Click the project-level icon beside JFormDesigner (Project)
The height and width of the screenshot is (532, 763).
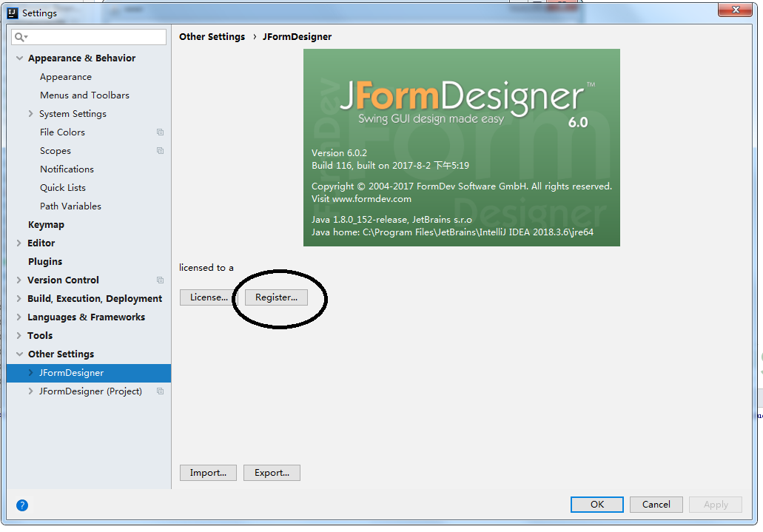160,391
